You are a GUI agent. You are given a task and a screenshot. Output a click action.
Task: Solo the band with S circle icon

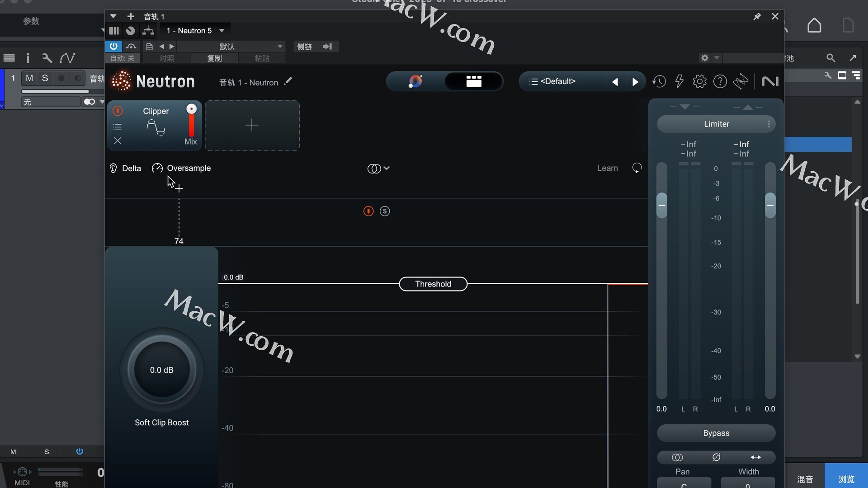tap(385, 211)
